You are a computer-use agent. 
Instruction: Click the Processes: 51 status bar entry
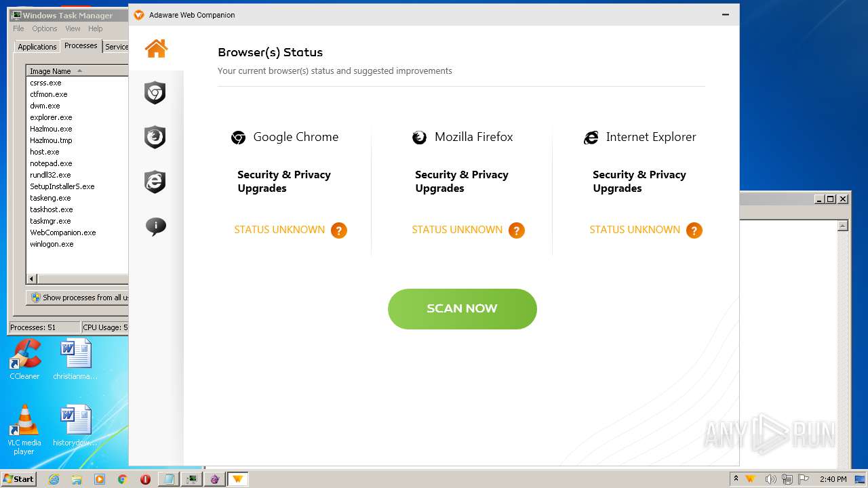point(44,327)
